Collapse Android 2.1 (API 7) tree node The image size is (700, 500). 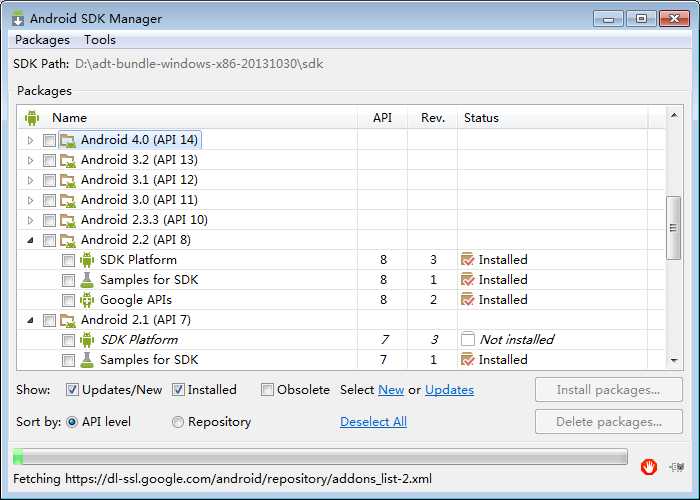[x=30, y=321]
